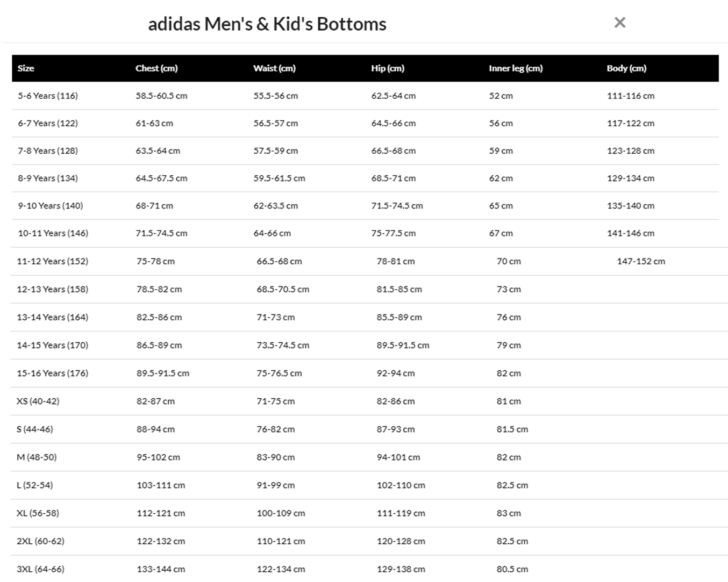Click the XS (40-42) size label
This screenshot has width=728, height=582.
click(x=38, y=401)
